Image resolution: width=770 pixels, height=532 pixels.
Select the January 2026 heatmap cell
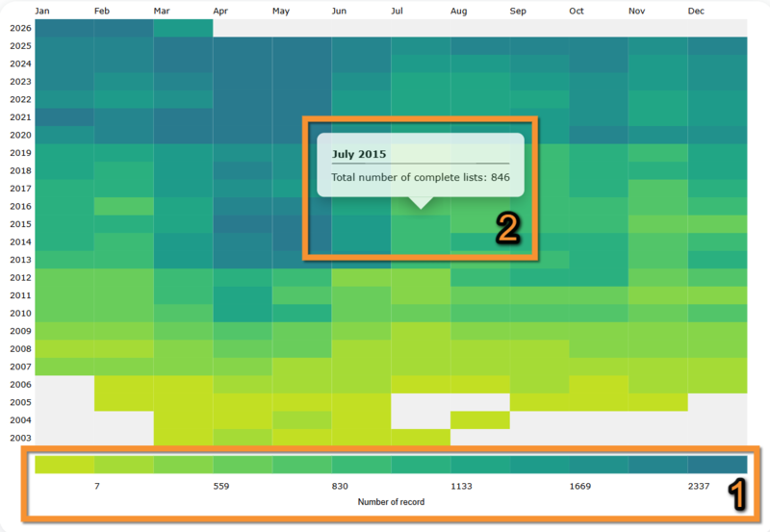(64, 28)
